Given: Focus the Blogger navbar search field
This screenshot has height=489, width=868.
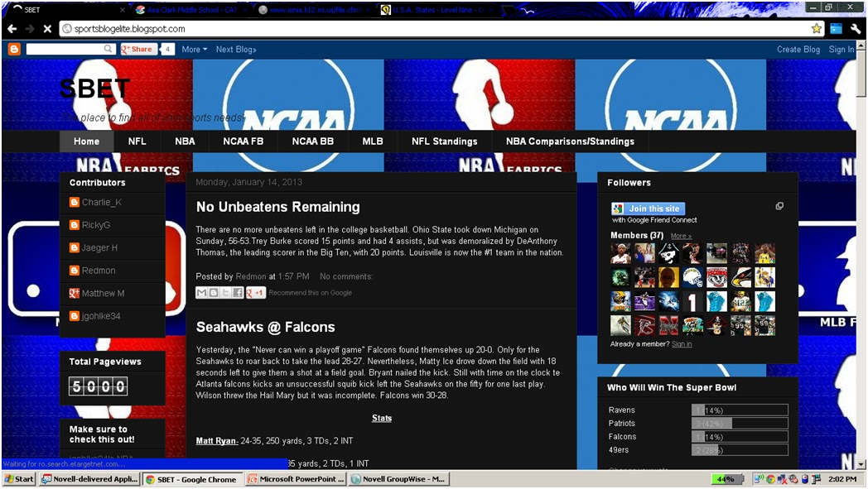Looking at the screenshot, I should coord(71,50).
